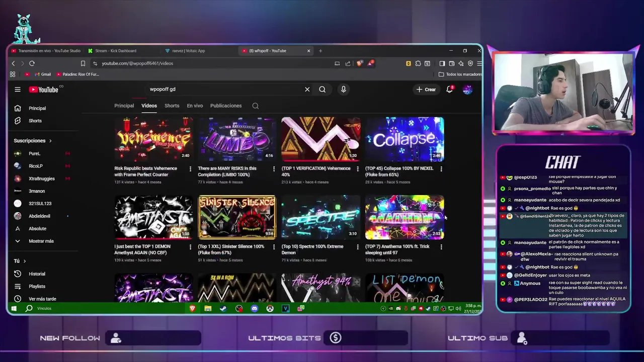Open options for Amethyst AGAIN video
This screenshot has height=362, width=644.
(x=190, y=247)
